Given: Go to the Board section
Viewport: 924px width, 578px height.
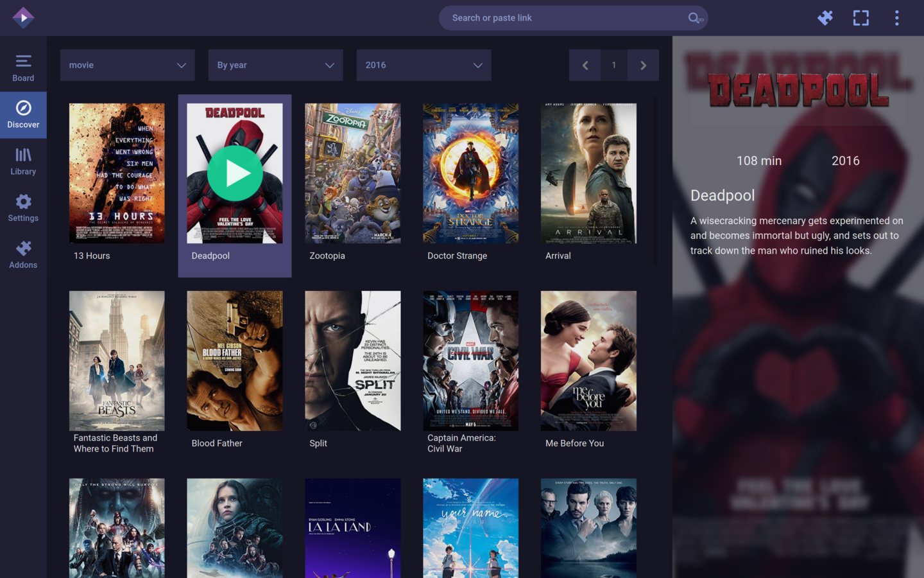Looking at the screenshot, I should point(23,68).
